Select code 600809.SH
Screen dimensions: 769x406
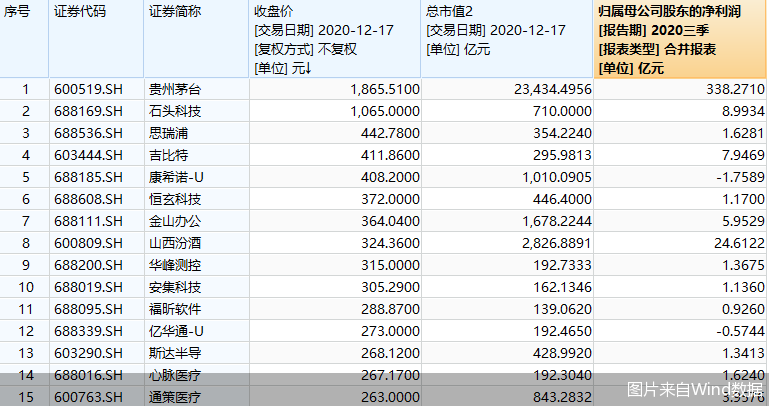click(88, 243)
